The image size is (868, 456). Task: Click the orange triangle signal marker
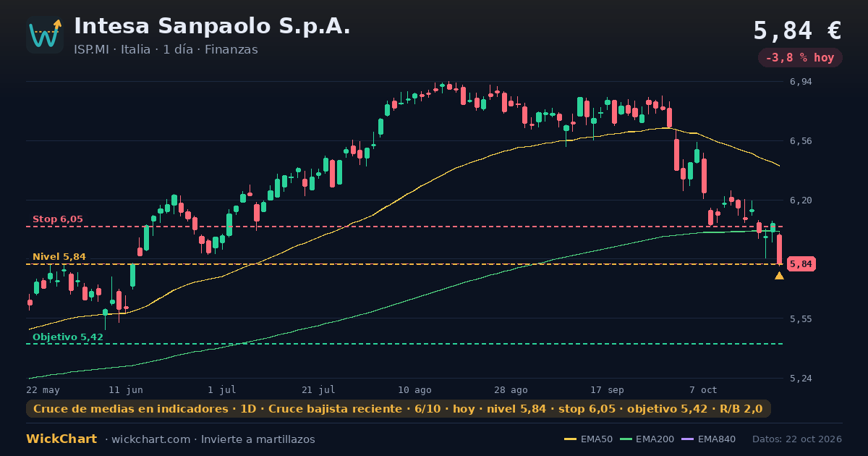[779, 276]
